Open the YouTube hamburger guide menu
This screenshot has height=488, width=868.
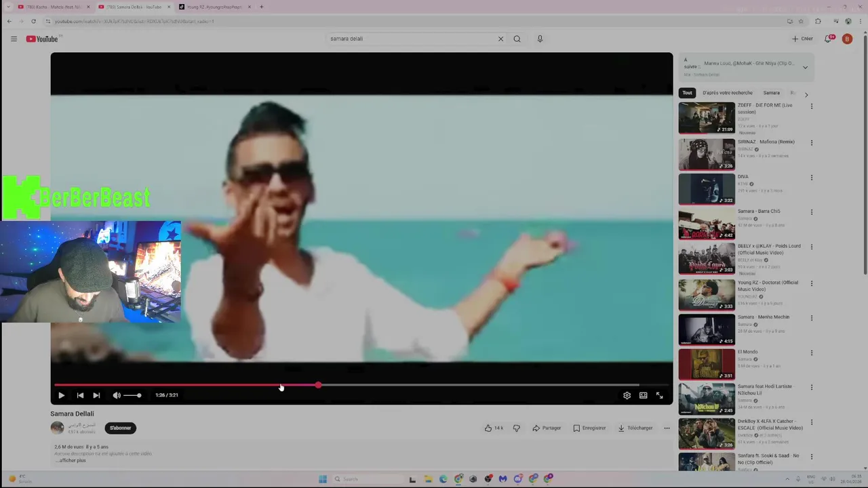click(14, 39)
